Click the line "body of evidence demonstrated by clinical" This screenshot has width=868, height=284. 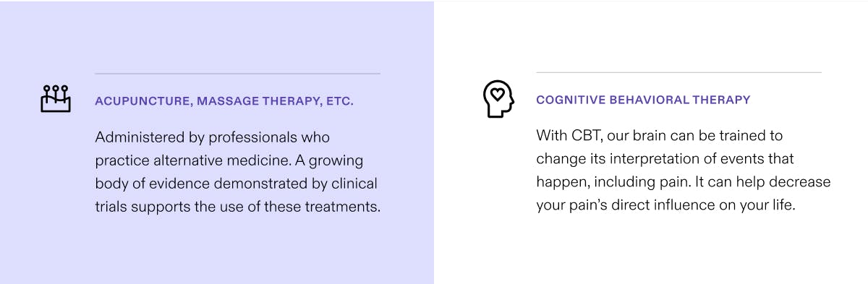(236, 184)
